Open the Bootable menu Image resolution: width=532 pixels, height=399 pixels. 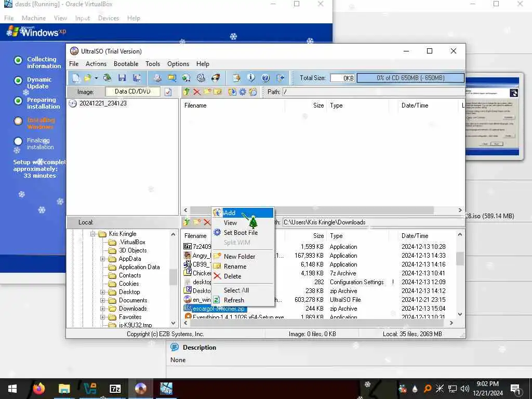pyautogui.click(x=126, y=64)
